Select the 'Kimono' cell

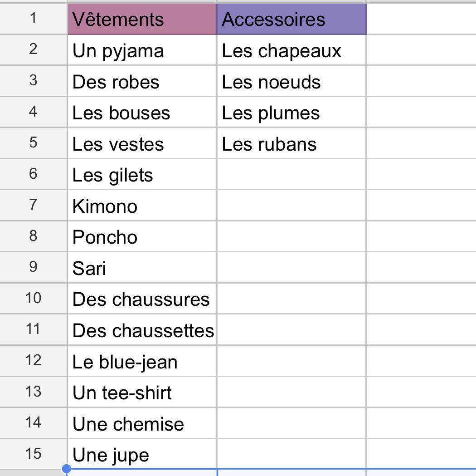(x=142, y=206)
